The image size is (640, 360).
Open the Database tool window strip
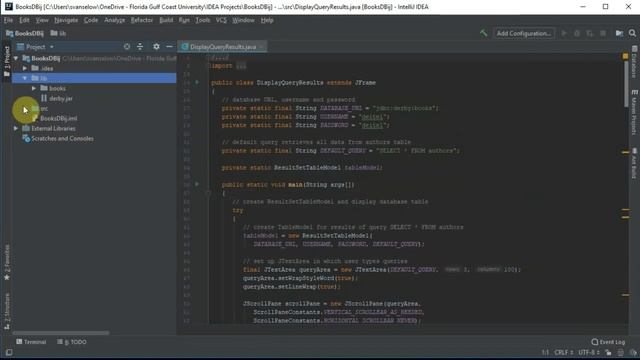(x=635, y=62)
